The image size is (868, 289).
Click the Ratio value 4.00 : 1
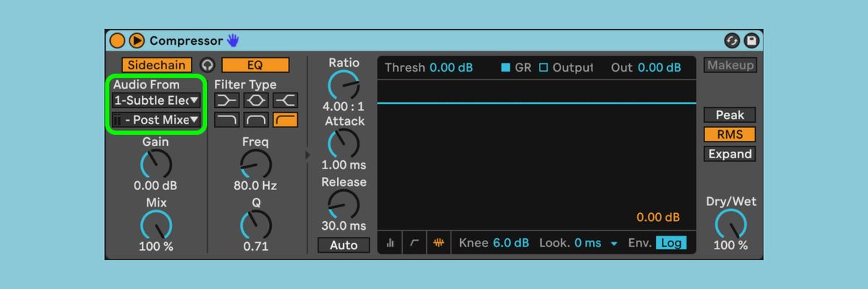coord(344,107)
